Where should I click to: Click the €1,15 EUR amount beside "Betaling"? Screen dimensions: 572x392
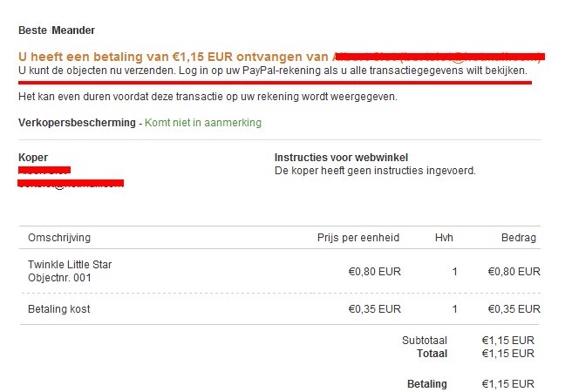coord(507,384)
